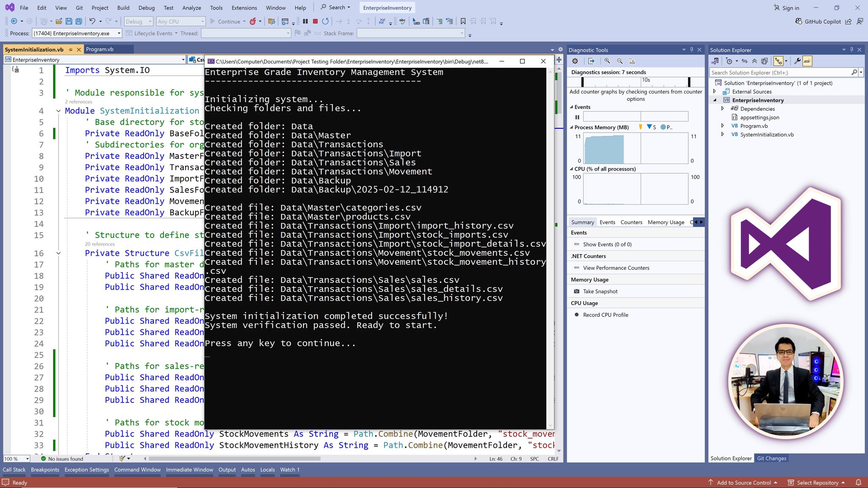Open Solution Explorer Properties wrench

pos(797,61)
